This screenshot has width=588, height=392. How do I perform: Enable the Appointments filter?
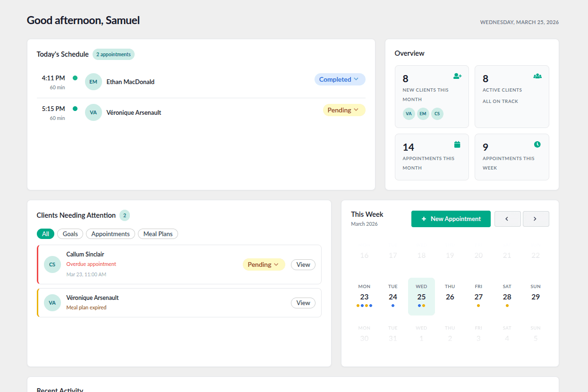110,234
